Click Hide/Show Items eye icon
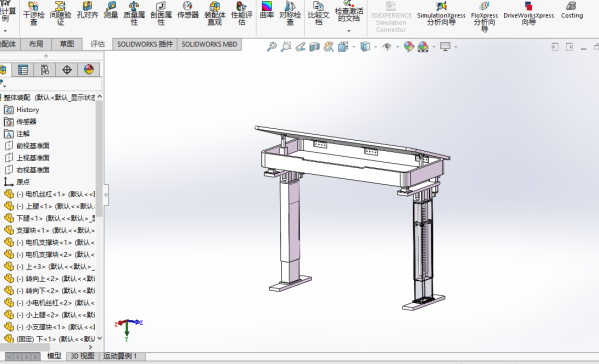599x364 pixels. tap(387, 47)
